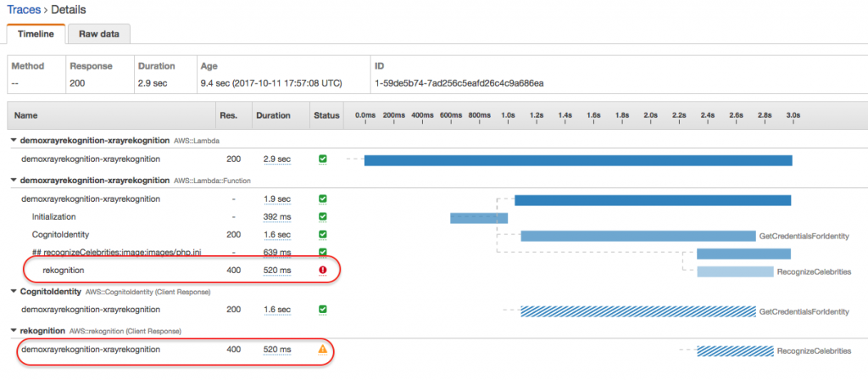
Task: Open the 1.9 sec duration value
Action: [277, 198]
